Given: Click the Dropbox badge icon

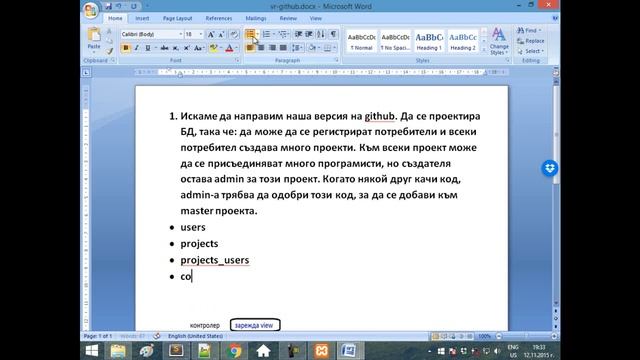Looking at the screenshot, I should 549,168.
